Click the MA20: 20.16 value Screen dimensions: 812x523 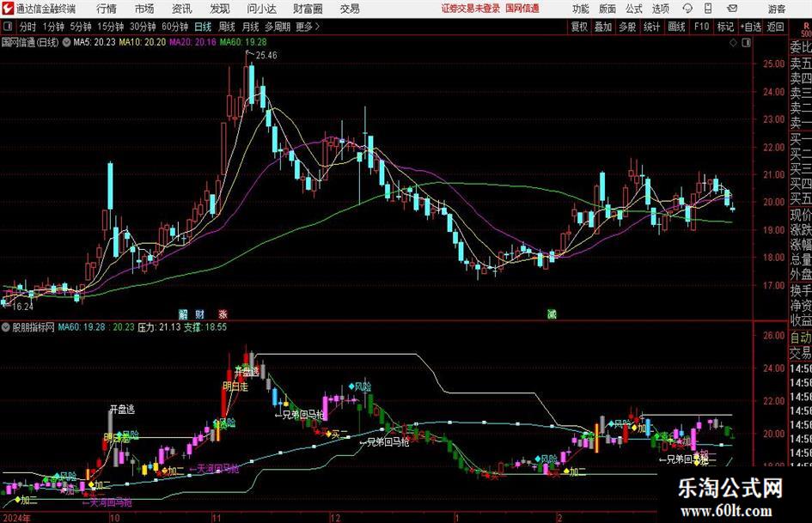click(x=192, y=42)
